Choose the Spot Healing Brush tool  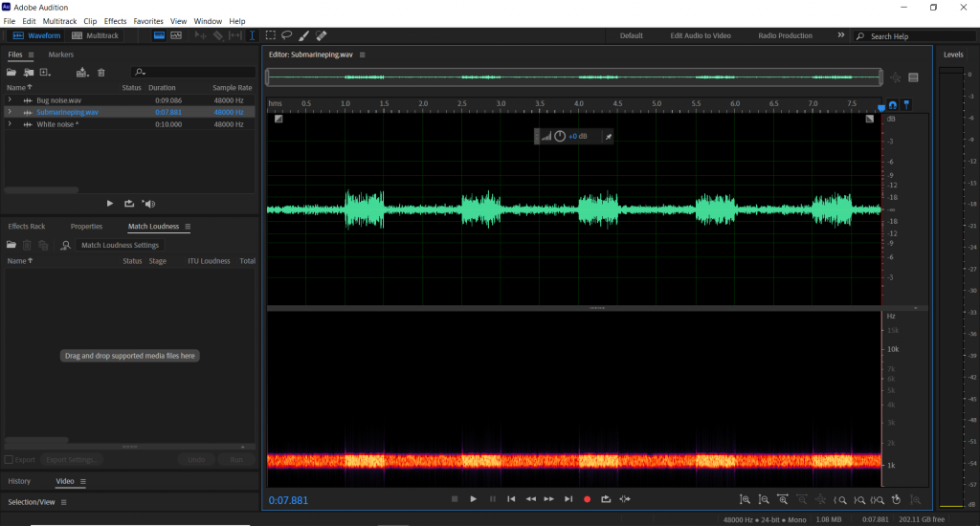tap(321, 35)
